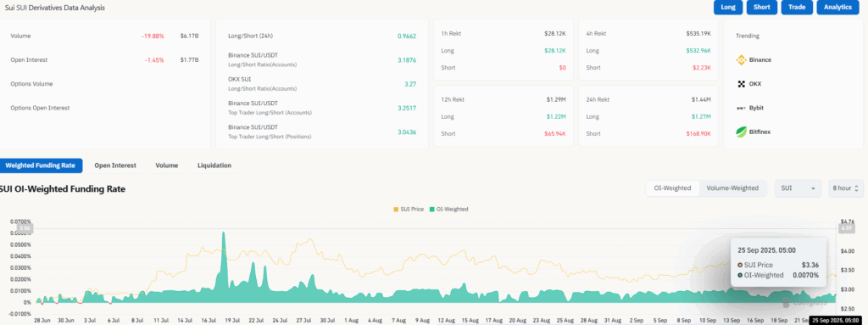The height and width of the screenshot is (325, 868).
Task: Click the Analytics button
Action: coord(837,7)
